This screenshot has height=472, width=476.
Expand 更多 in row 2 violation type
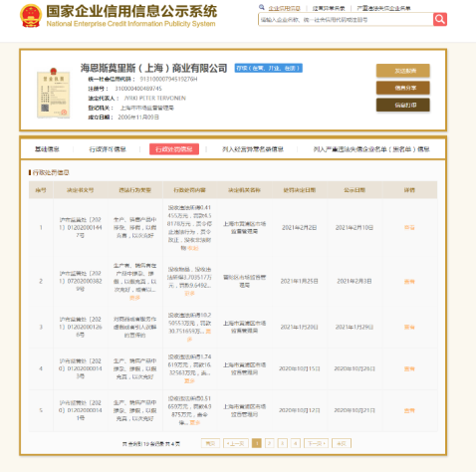point(134,298)
